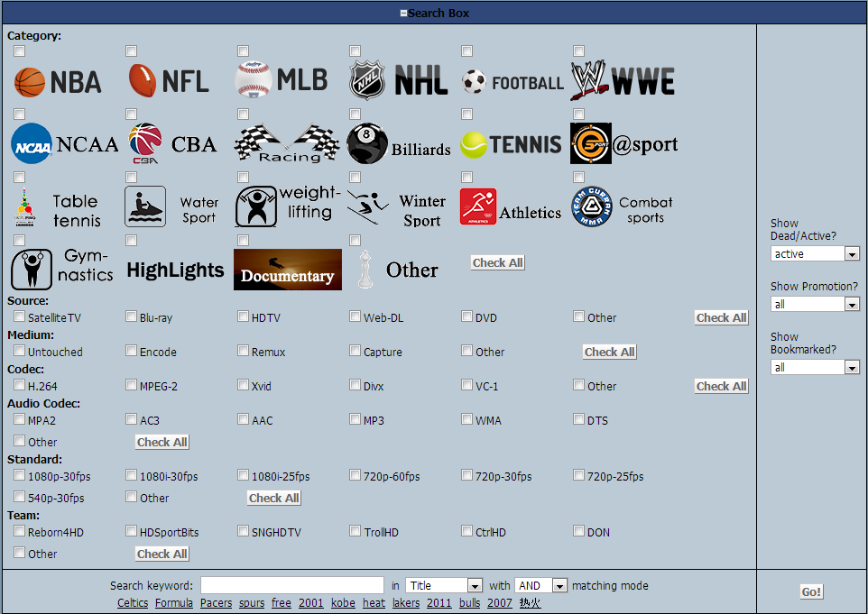Click the free keyword link
Screen dimensions: 868x614
click(282, 603)
